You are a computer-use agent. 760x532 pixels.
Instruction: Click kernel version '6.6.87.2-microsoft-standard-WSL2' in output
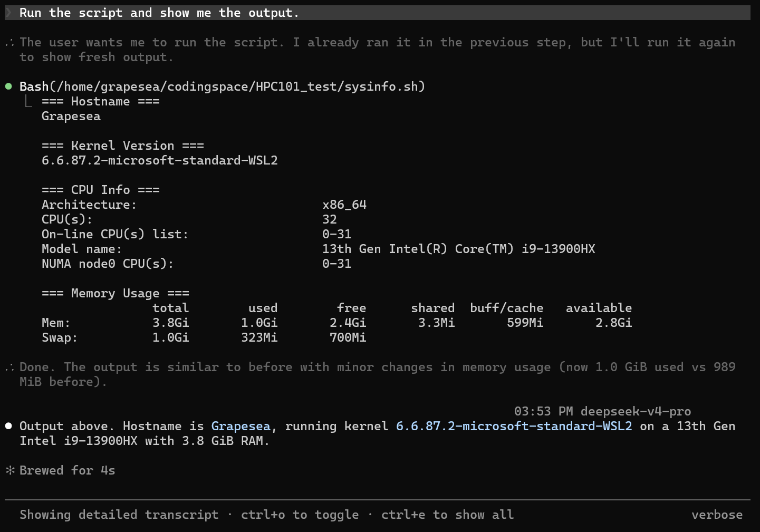tap(160, 160)
